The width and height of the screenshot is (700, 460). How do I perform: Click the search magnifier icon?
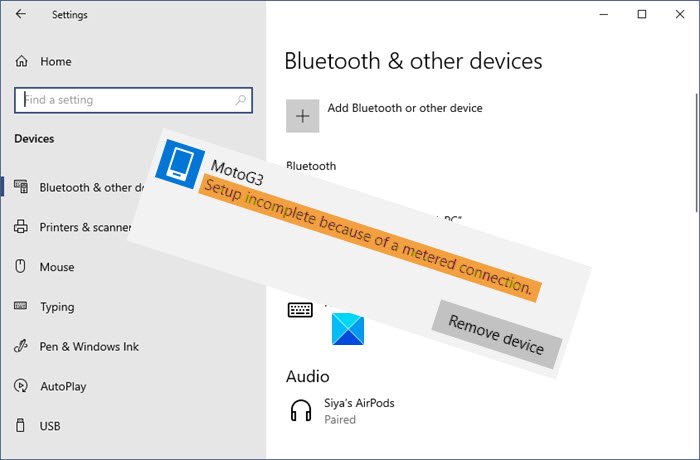tap(241, 100)
